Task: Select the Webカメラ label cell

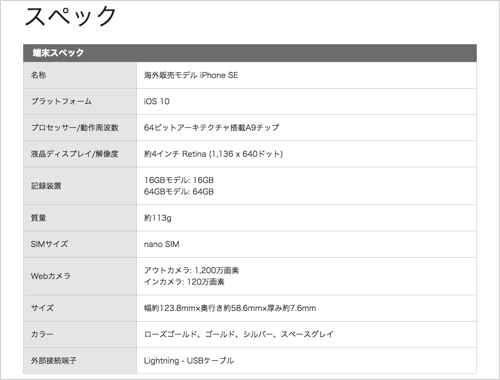Action: coord(80,276)
